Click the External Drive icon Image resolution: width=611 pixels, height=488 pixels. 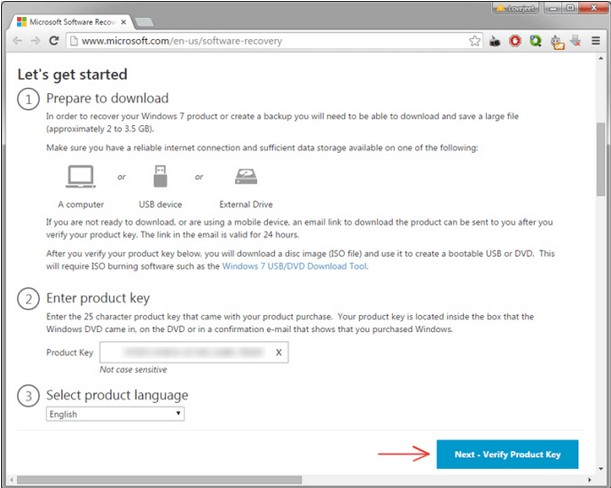pyautogui.click(x=246, y=176)
